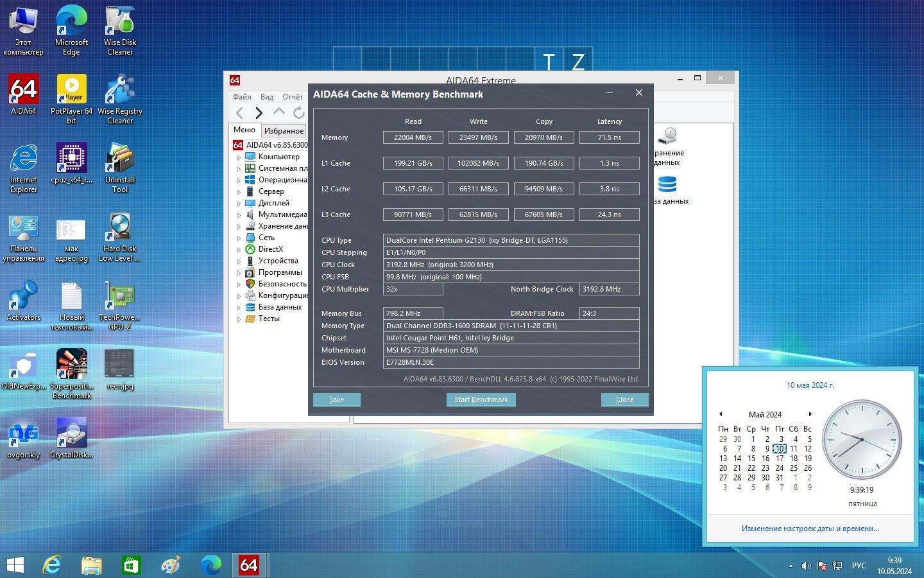Image resolution: width=924 pixels, height=578 pixels.
Task: Launch cpuz_x64 desktop shortcut
Action: click(71, 163)
